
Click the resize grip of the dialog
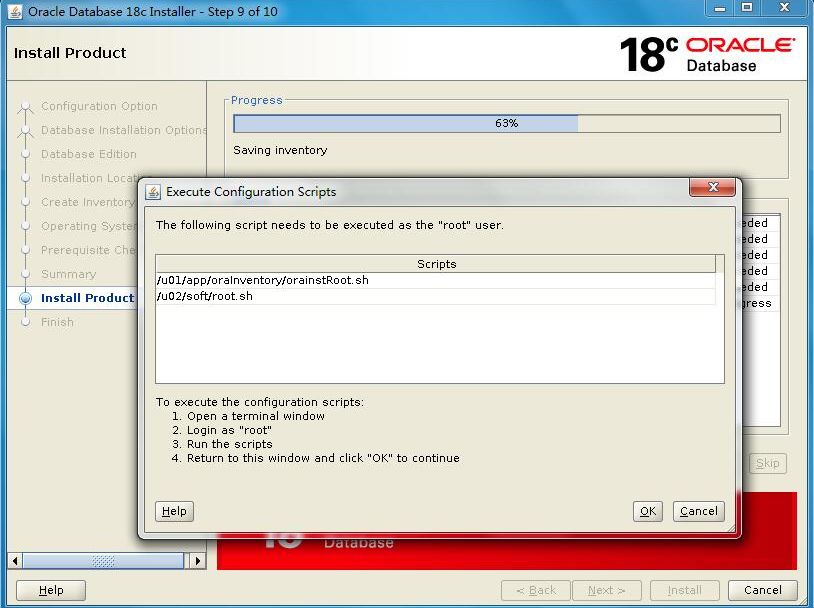click(x=731, y=528)
